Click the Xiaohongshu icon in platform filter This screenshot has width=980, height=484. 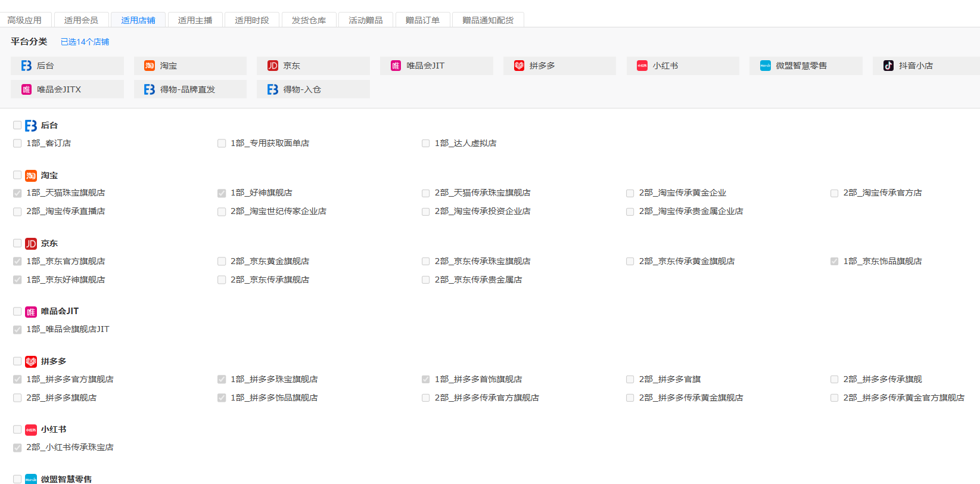pyautogui.click(x=642, y=66)
